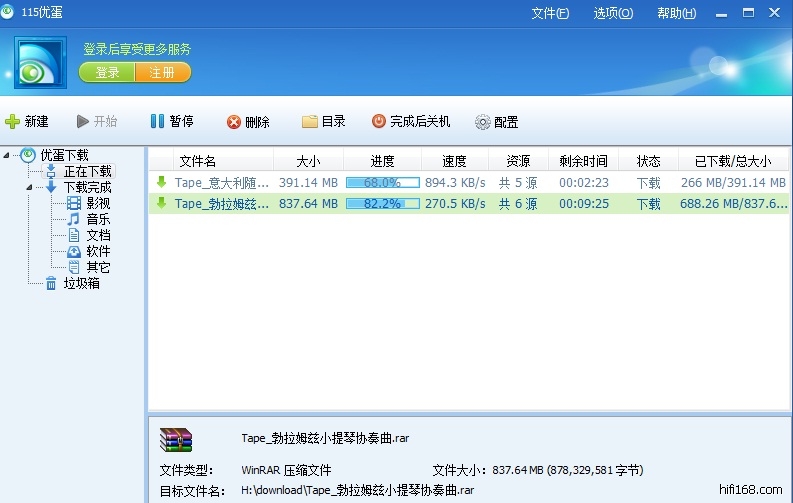Open the 配置 gear settings
Image resolution: width=793 pixels, height=503 pixels.
pyautogui.click(x=483, y=122)
